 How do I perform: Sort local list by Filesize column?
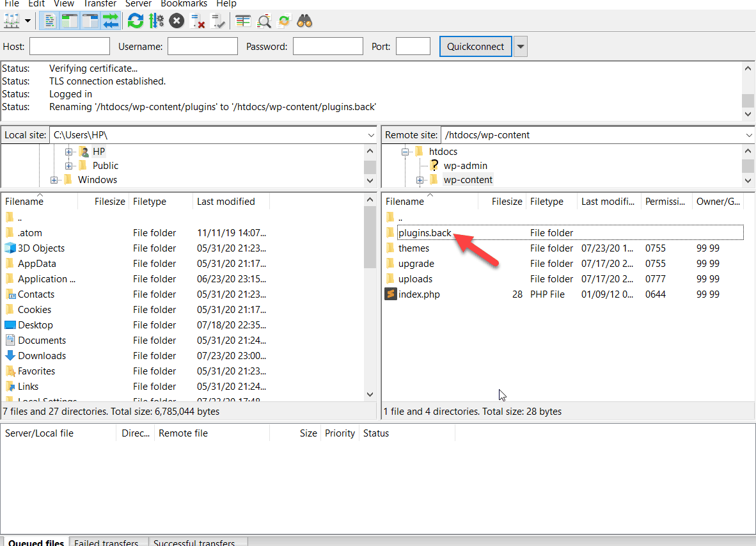tap(109, 202)
